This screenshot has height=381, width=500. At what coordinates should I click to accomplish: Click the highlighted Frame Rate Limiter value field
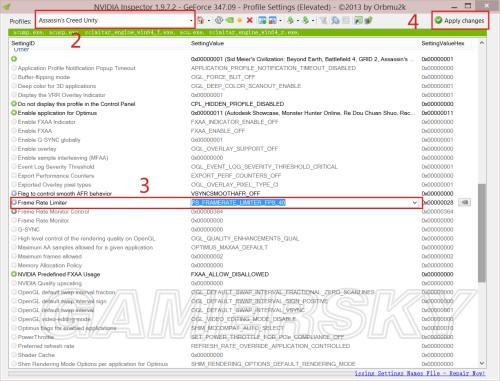coord(238,203)
